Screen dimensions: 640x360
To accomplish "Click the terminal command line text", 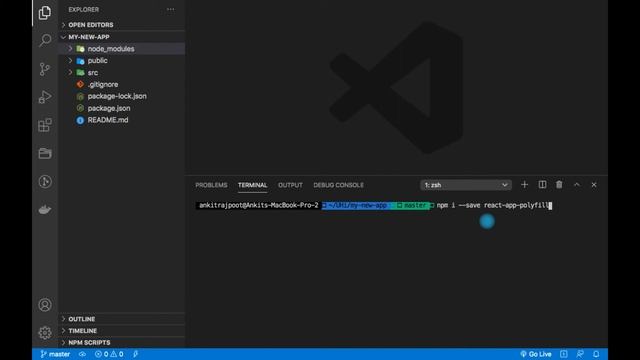I will tap(493, 205).
